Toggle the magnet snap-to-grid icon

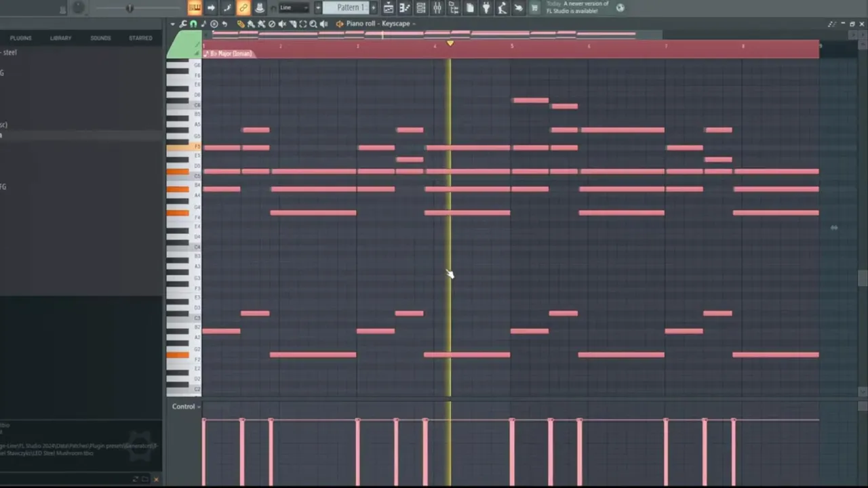pos(193,24)
